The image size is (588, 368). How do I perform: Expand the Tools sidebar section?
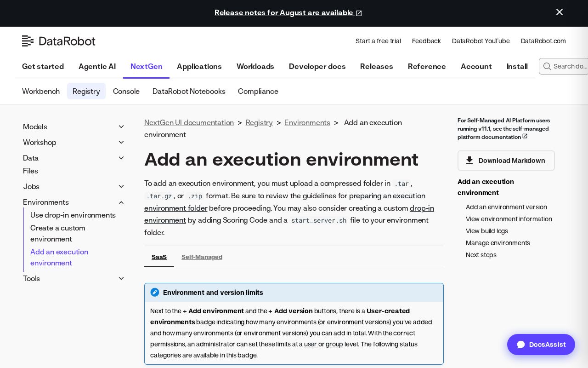point(121,279)
